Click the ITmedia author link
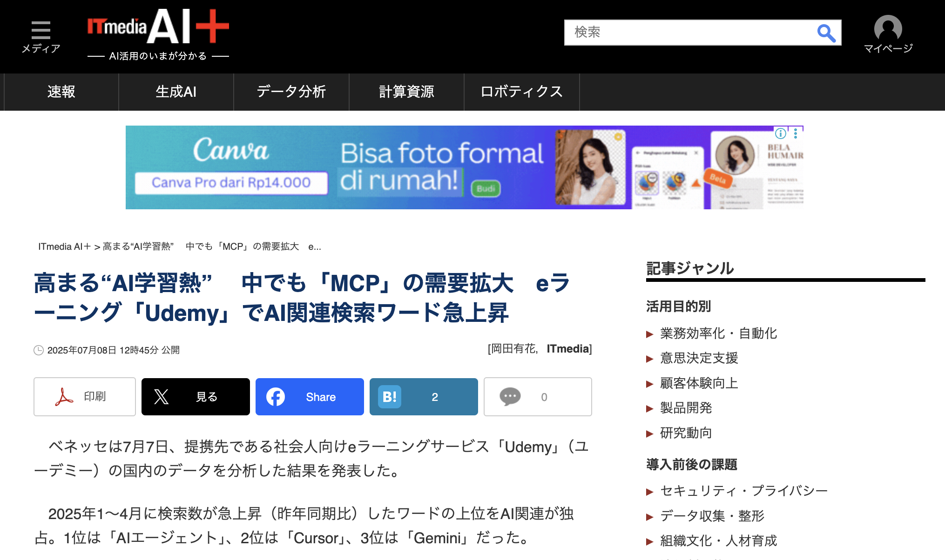 [x=568, y=349]
